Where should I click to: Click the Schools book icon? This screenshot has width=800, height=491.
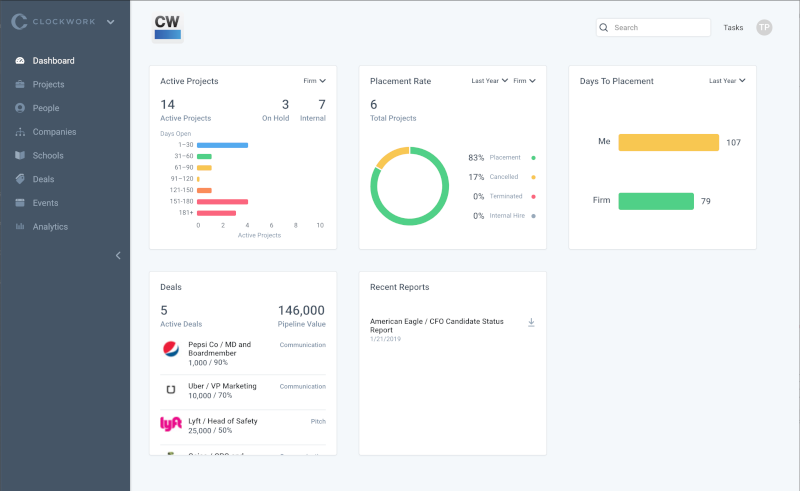tap(20, 156)
